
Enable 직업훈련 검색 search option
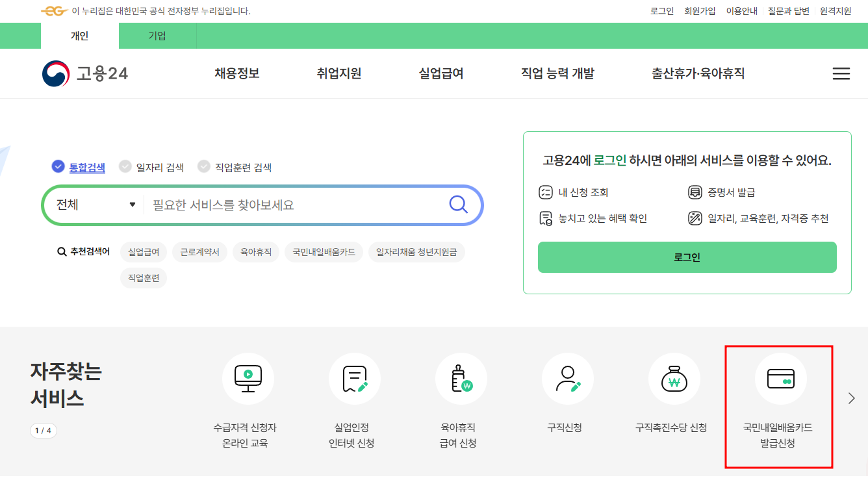[244, 166]
